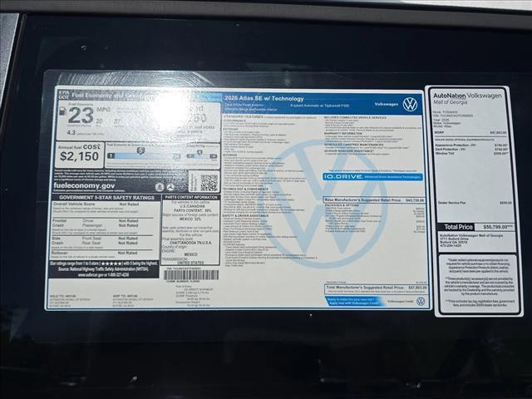Click the VIN barcode under Parts Content

(x=190, y=274)
